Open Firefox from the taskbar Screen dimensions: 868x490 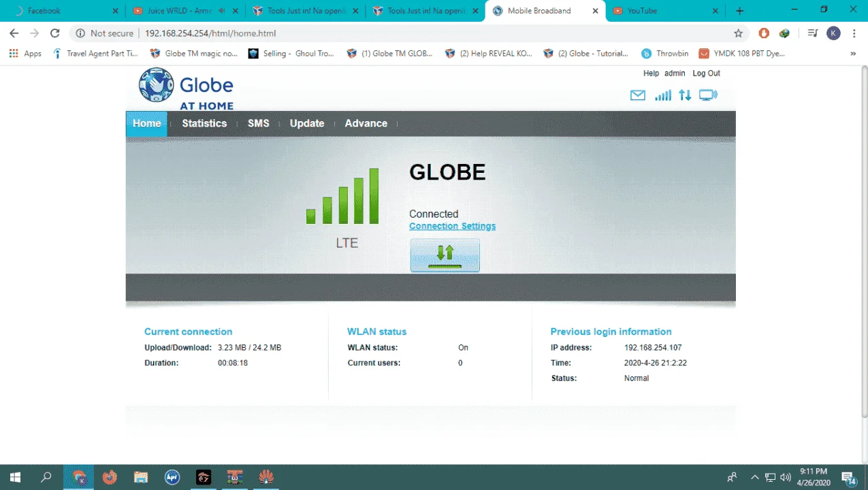[x=110, y=478]
